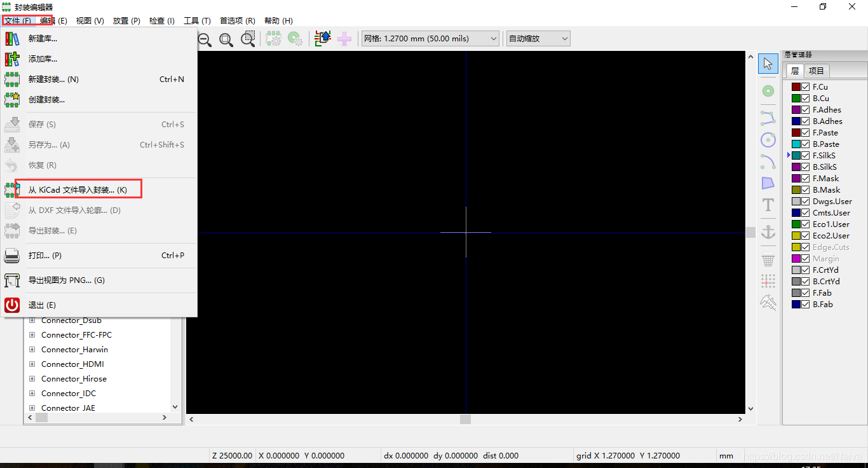Expand the Connector_Dsub library node
This screenshot has height=468, width=868.
pos(32,320)
